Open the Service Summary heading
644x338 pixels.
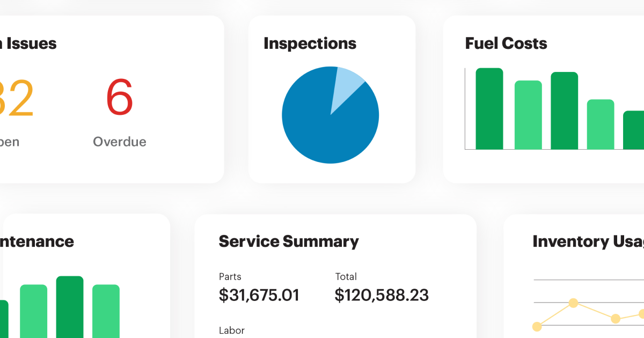289,241
